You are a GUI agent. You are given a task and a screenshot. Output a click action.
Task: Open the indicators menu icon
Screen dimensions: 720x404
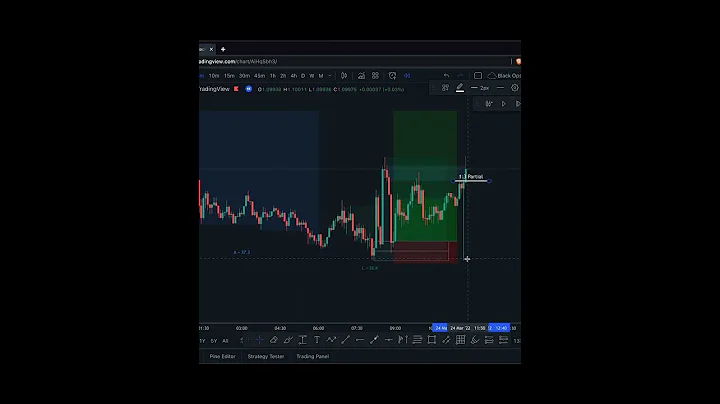pyautogui.click(x=361, y=76)
